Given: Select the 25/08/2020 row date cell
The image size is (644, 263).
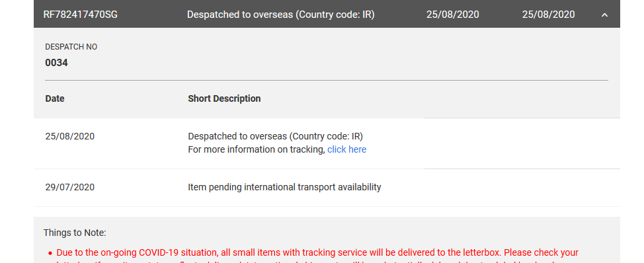Looking at the screenshot, I should click(70, 136).
